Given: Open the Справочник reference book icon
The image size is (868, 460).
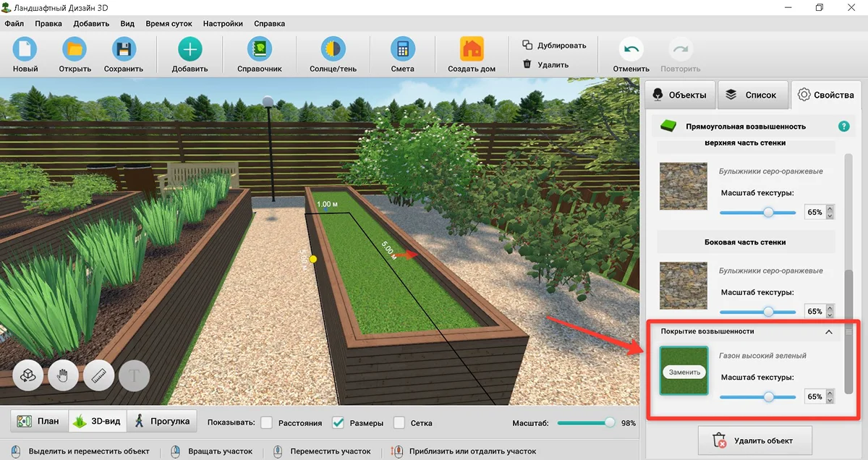Looking at the screenshot, I should [259, 50].
